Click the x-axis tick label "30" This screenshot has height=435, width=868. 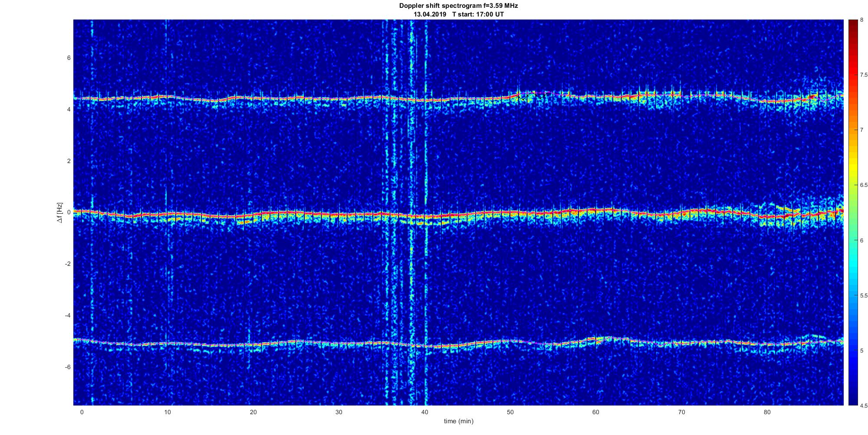tap(339, 412)
